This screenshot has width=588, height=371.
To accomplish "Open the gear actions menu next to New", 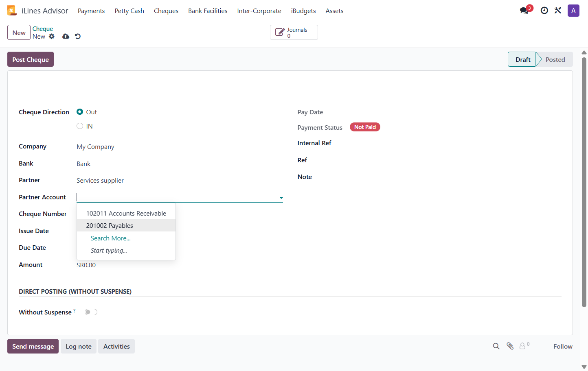I will pos(52,36).
